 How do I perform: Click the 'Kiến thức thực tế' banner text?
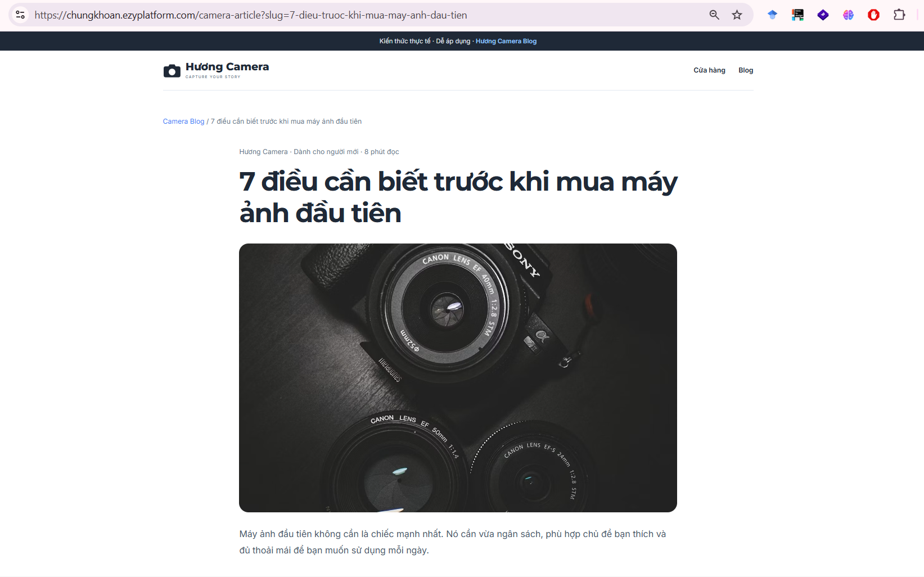click(x=405, y=41)
